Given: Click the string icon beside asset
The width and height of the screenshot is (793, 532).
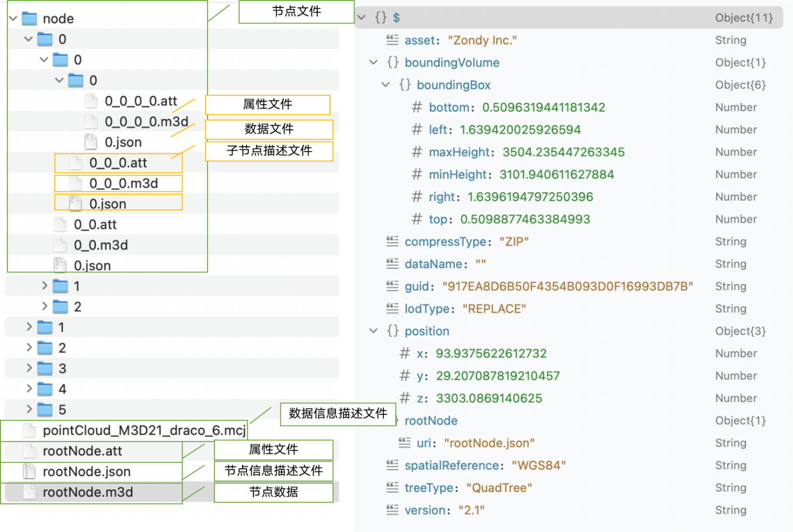Looking at the screenshot, I should (x=392, y=40).
